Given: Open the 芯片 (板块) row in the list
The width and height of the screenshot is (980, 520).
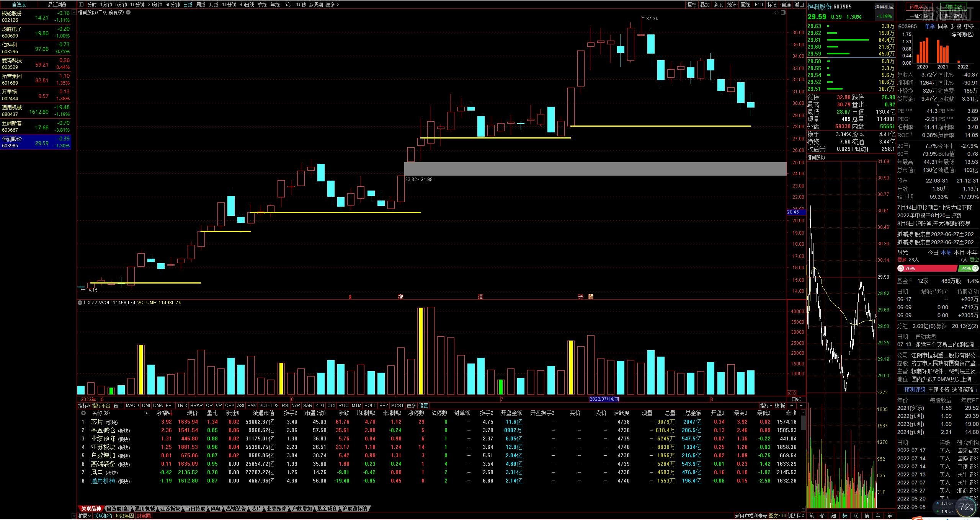Looking at the screenshot, I should (438, 422).
